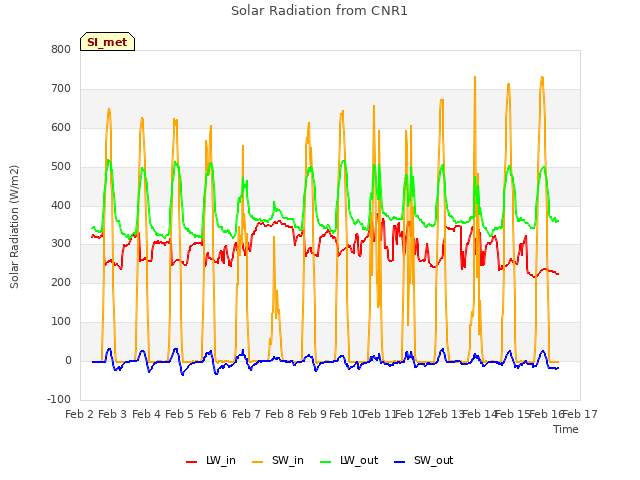Click the Feb 9 x-axis label
Image resolution: width=640 pixels, height=480 pixels.
point(312,414)
